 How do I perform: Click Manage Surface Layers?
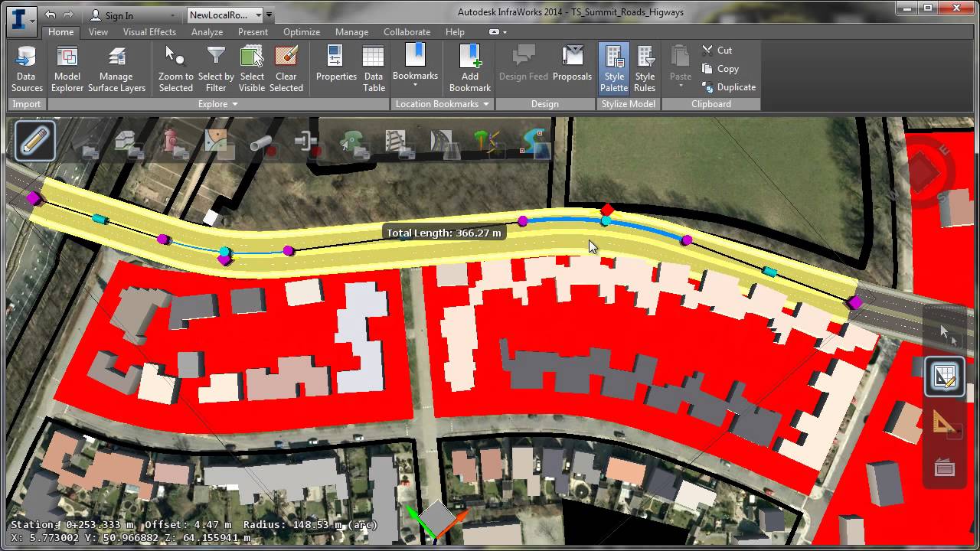(116, 69)
